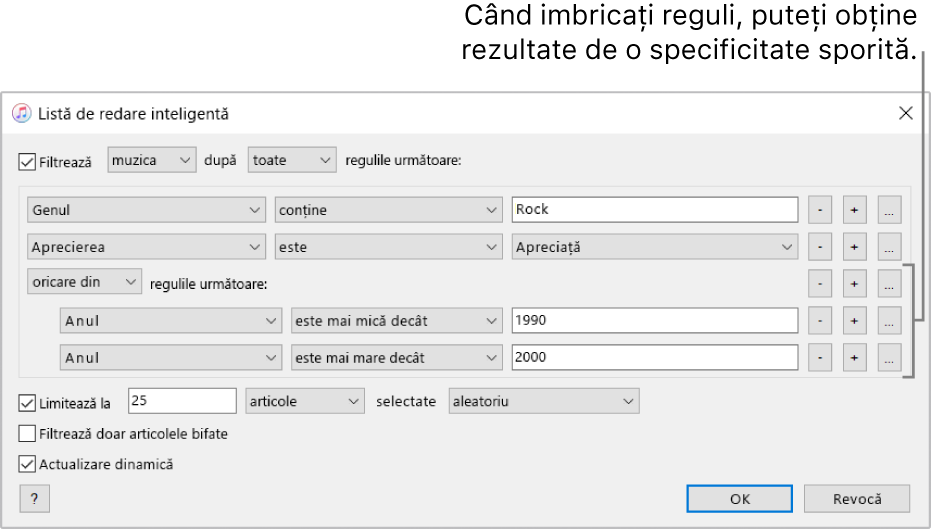The width and height of the screenshot is (931, 529).
Task: Open the 'aleatoriu' selection order dropdown
Action: 544,402
